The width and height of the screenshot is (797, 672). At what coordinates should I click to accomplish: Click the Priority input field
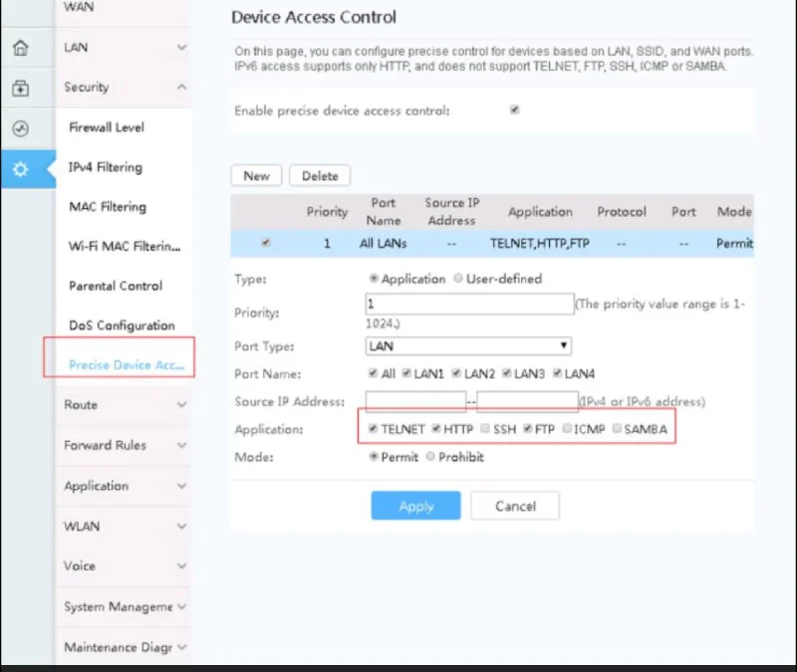[469, 303]
